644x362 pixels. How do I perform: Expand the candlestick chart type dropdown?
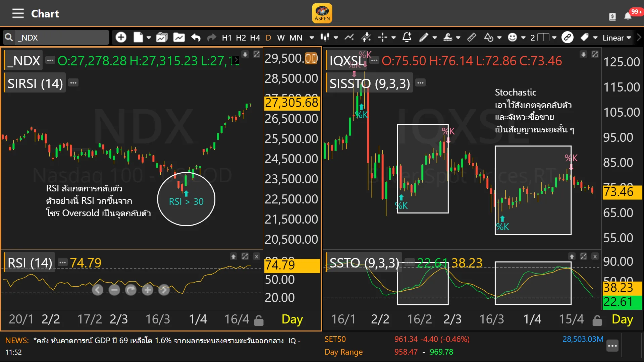point(336,38)
